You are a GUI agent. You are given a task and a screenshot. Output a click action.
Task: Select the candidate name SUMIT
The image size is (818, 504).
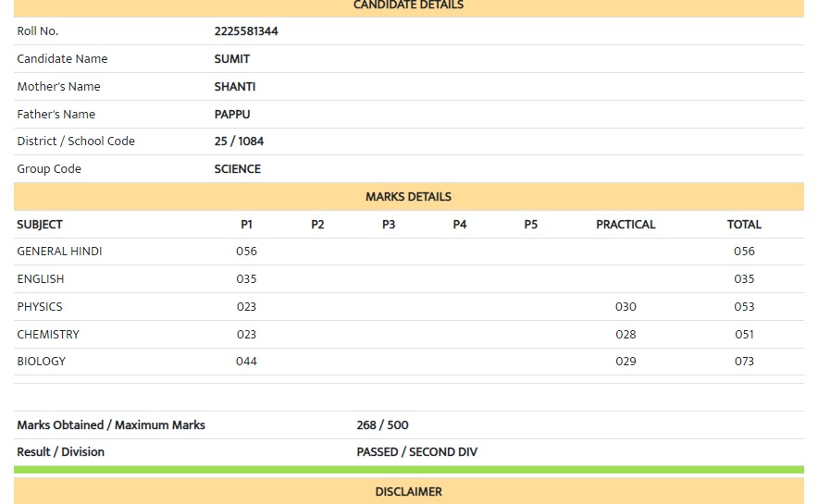click(232, 59)
